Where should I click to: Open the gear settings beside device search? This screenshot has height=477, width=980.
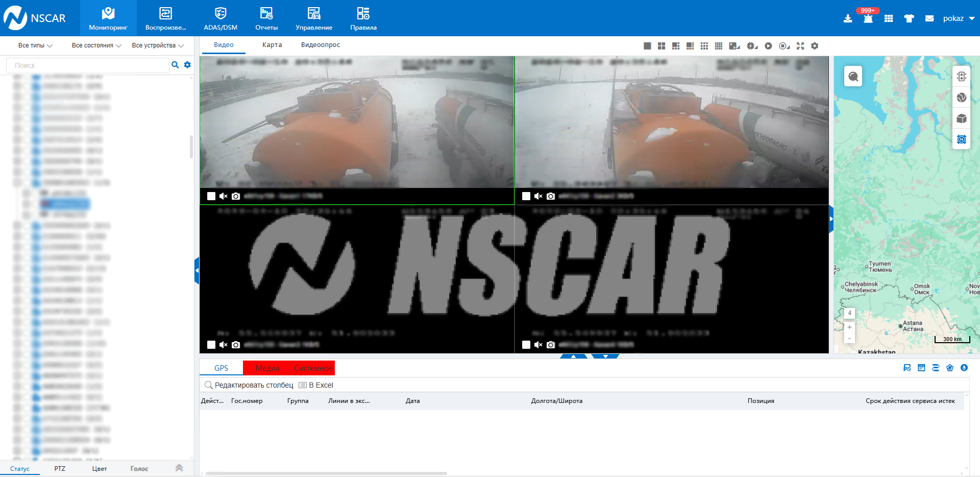pos(187,65)
